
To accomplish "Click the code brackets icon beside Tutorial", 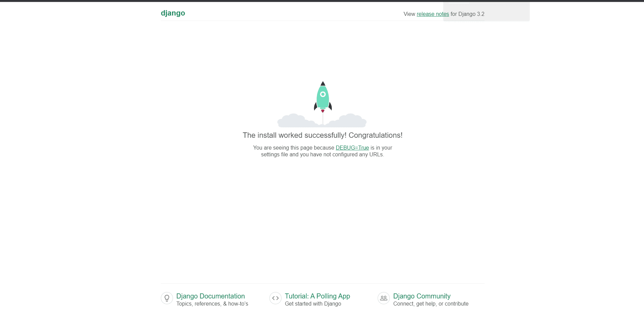I will (275, 298).
